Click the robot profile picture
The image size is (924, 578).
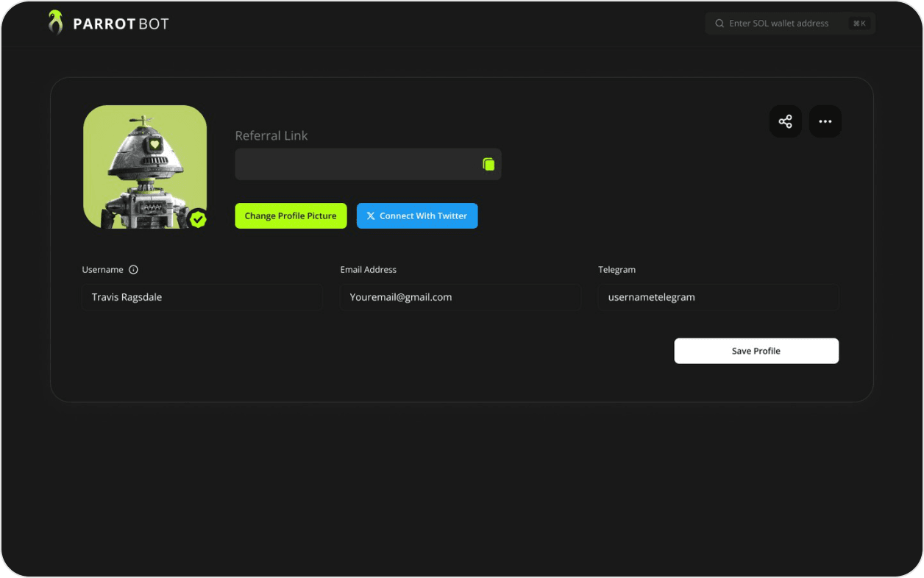point(145,167)
